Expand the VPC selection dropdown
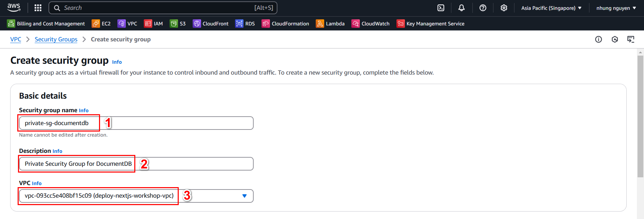 click(245, 196)
